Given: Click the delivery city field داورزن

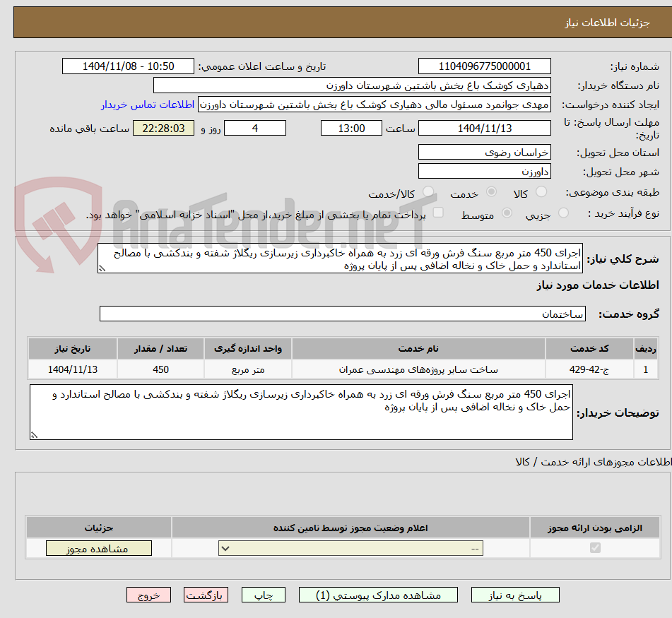Looking at the screenshot, I should 484,172.
